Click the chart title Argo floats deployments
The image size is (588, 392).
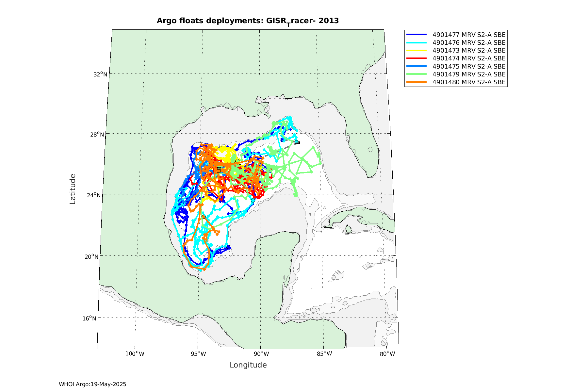coord(248,21)
